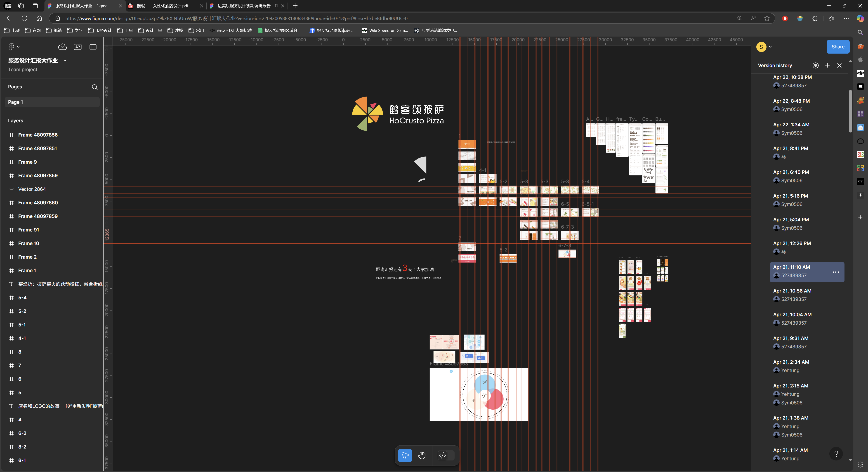Select version Apr 21, 2:34 AM by Yehtung
Viewport: 868px width, 472px height.
pos(807,366)
